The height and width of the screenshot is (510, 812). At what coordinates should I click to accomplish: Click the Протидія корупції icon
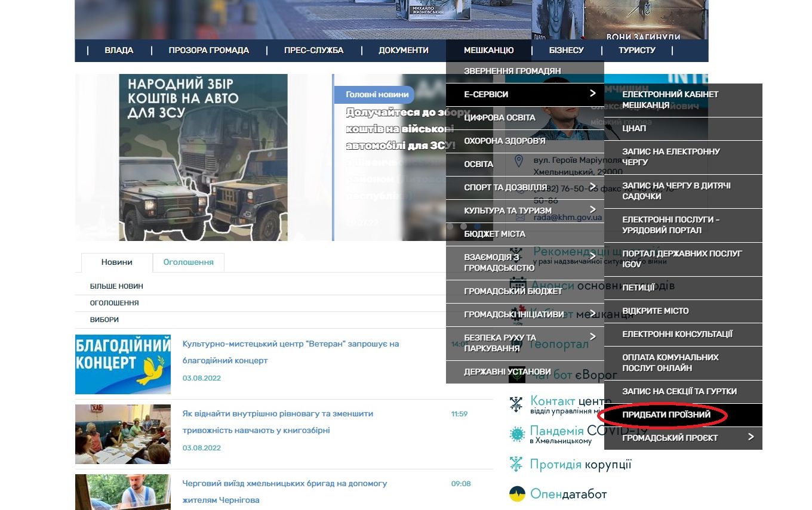[516, 463]
